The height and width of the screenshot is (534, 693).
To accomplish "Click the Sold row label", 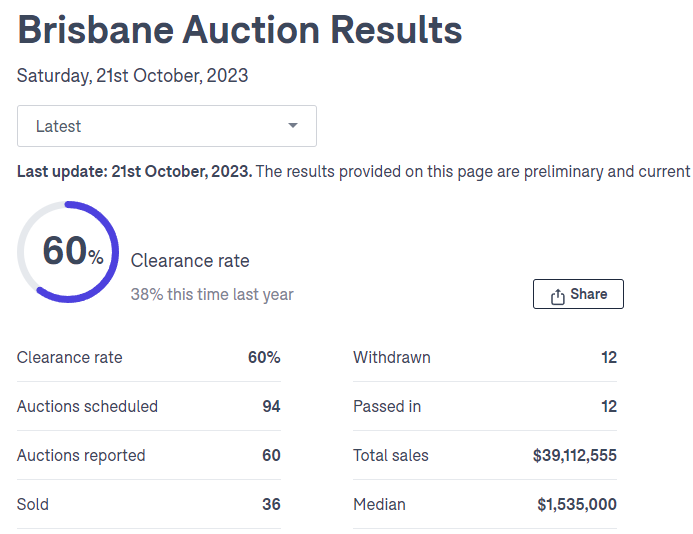I will (x=32, y=504).
